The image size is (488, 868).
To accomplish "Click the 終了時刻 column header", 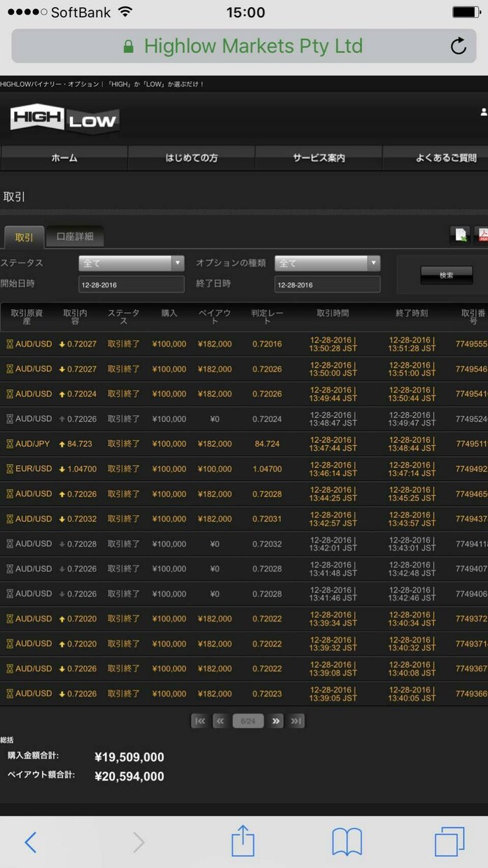I will coord(412,314).
